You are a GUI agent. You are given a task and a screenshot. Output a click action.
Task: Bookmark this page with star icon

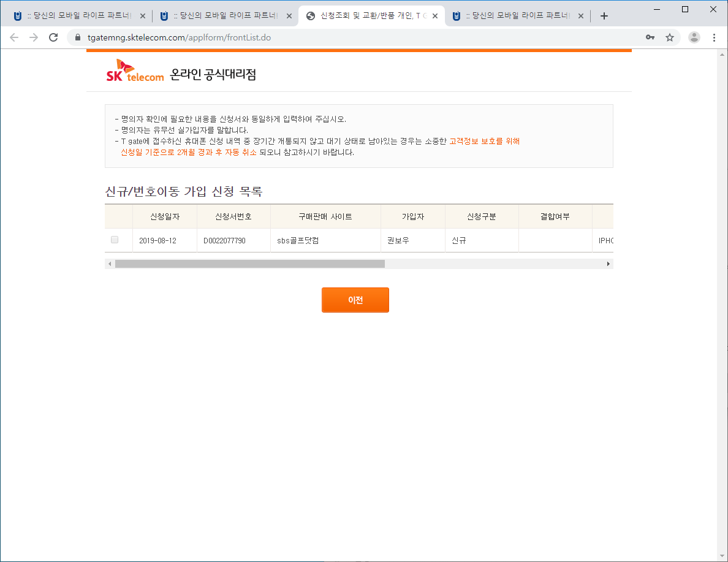coord(670,37)
